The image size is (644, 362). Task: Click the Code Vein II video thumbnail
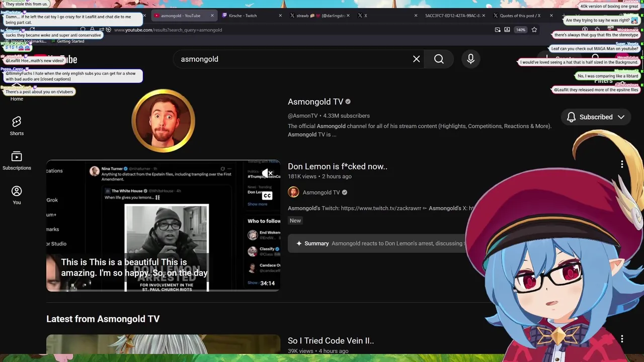tap(163, 344)
